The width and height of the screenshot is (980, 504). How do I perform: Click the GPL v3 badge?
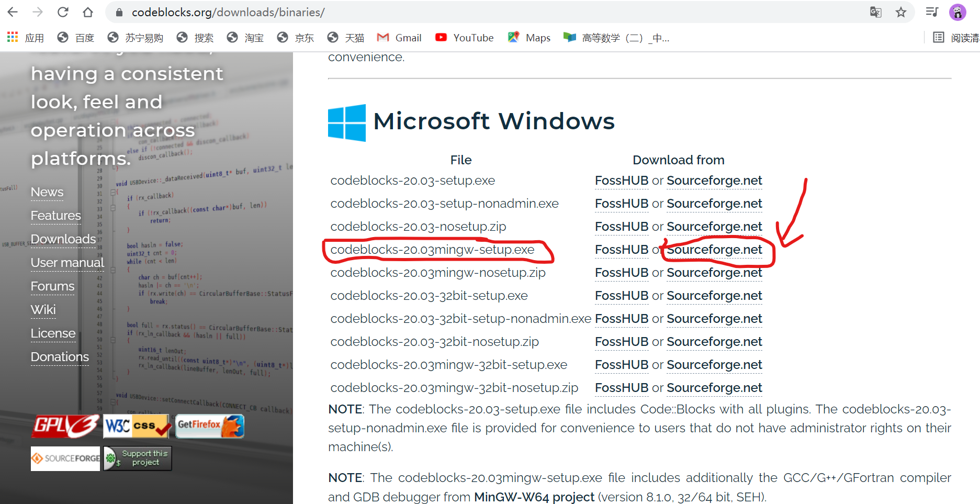tap(65, 426)
